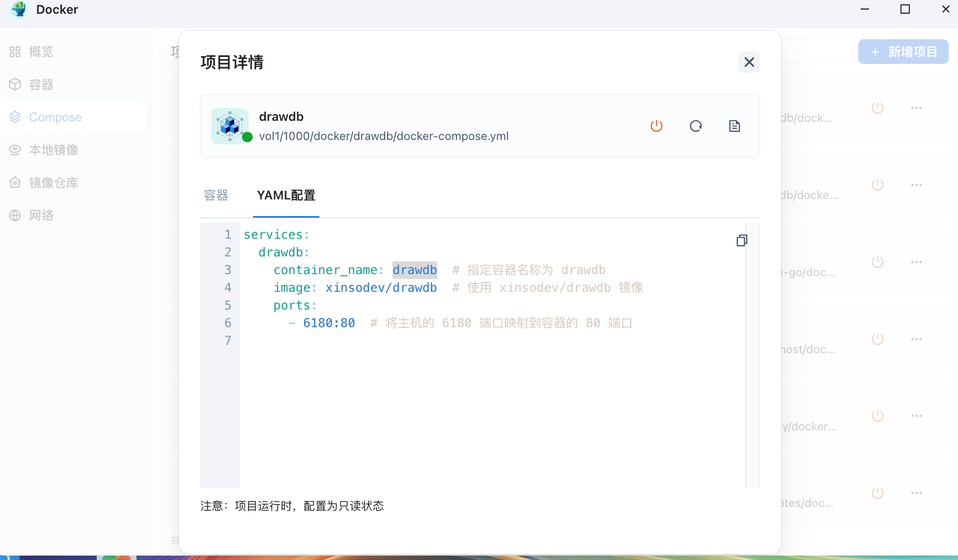Go to 本地镜像 in sidebar
958x560 pixels.
coord(53,150)
